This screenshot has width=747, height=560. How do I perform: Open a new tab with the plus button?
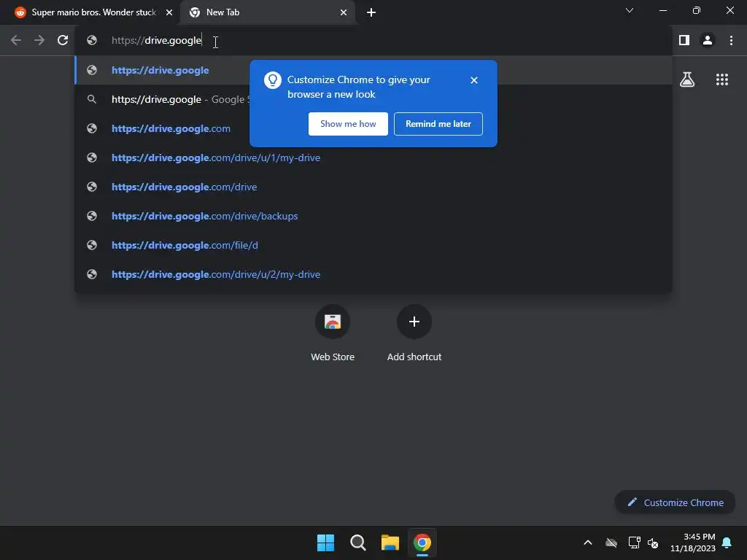371,12
